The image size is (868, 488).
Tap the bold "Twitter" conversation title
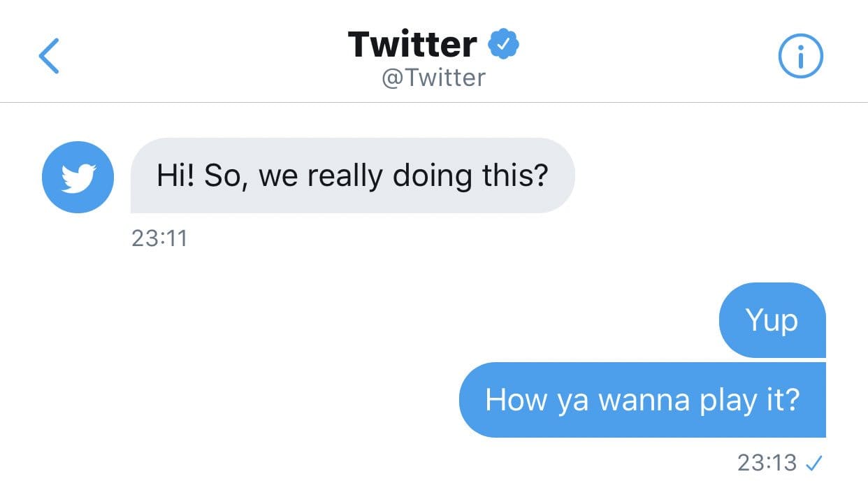(412, 44)
